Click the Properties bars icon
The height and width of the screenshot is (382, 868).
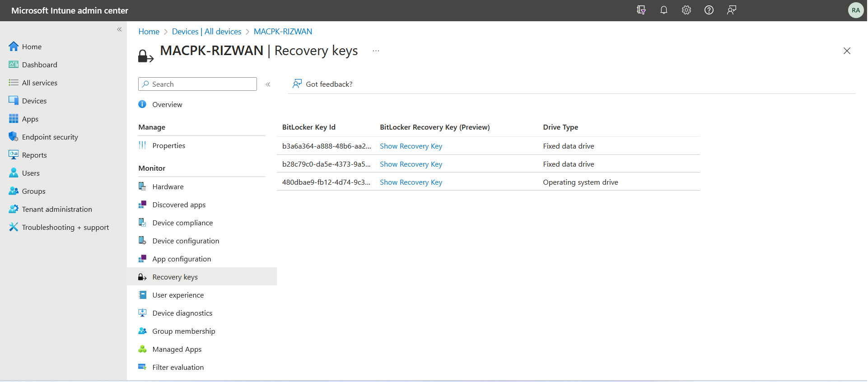coord(142,145)
